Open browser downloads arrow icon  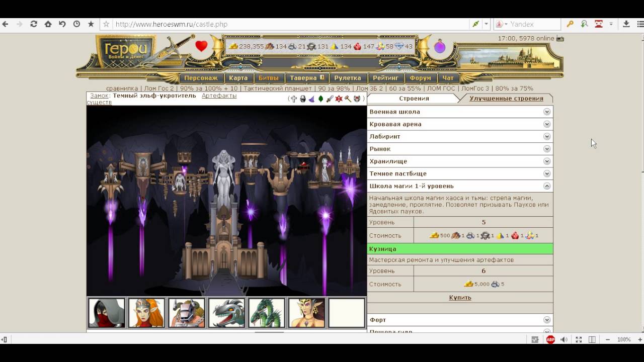tap(626, 24)
